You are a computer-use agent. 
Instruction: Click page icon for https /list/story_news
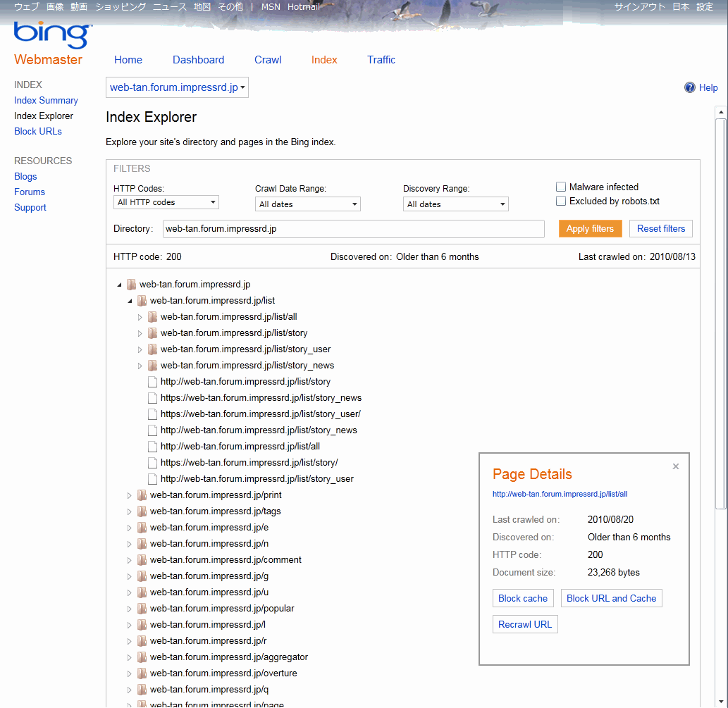click(152, 398)
